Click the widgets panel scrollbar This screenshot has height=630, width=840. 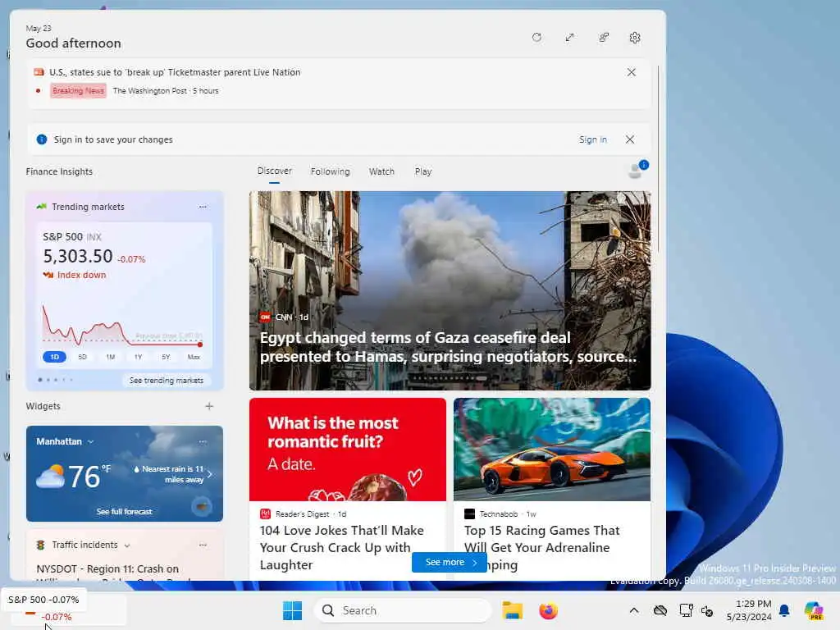(658, 158)
